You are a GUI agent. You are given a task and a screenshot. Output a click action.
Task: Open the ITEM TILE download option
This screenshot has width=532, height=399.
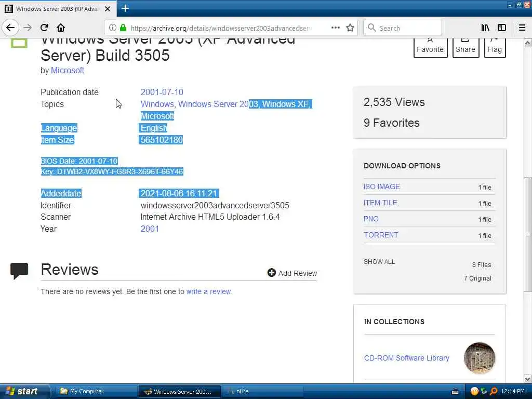point(380,203)
